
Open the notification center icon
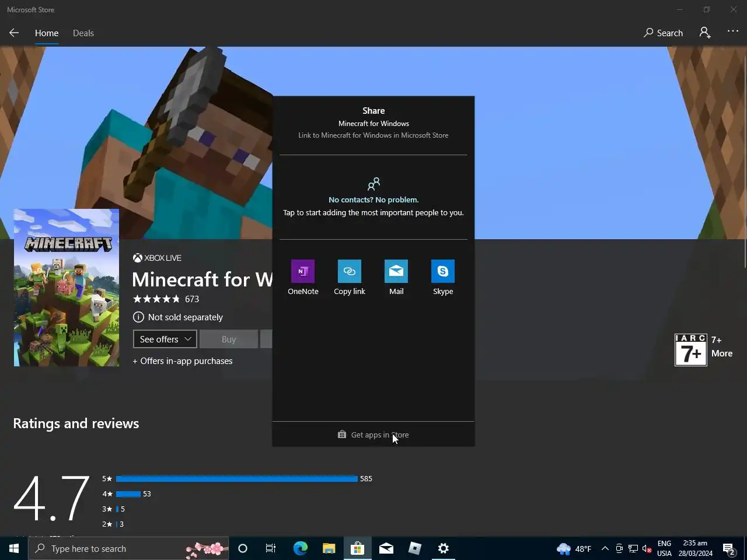point(729,548)
